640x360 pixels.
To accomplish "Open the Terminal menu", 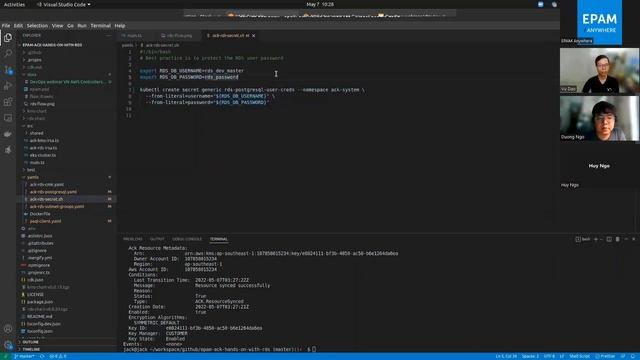I will tap(100, 26).
